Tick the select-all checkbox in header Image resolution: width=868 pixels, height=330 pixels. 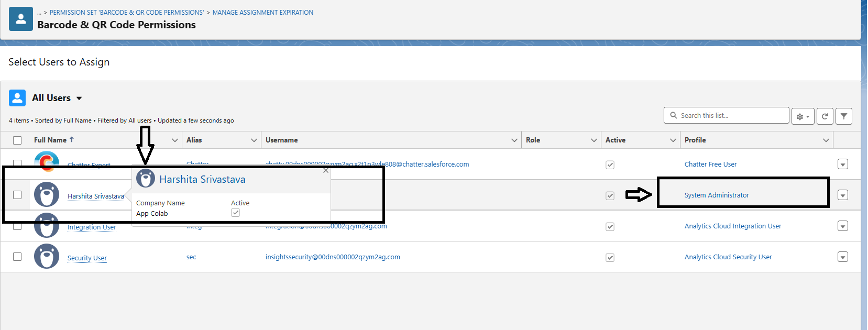coord(17,140)
